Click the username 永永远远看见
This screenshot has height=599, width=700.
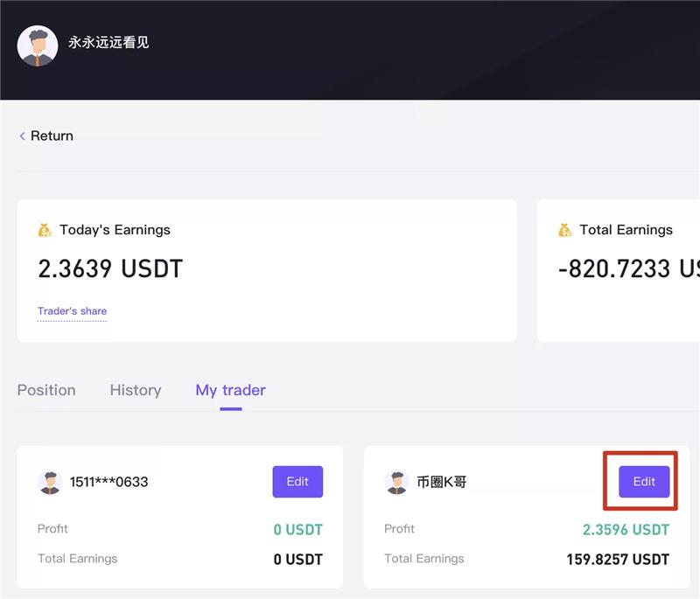tap(108, 42)
